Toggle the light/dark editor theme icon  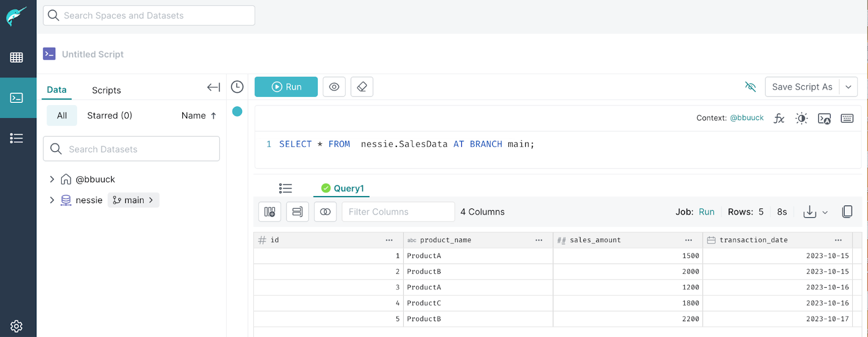tap(801, 118)
